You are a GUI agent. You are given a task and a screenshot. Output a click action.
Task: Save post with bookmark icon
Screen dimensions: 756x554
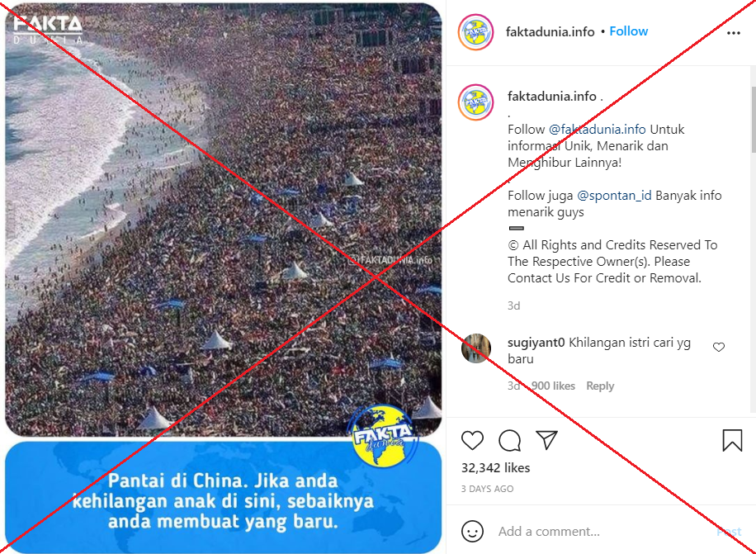pyautogui.click(x=732, y=440)
